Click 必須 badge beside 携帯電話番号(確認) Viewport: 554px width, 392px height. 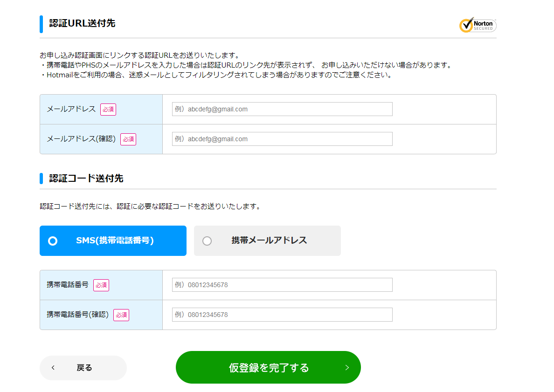[121, 315]
